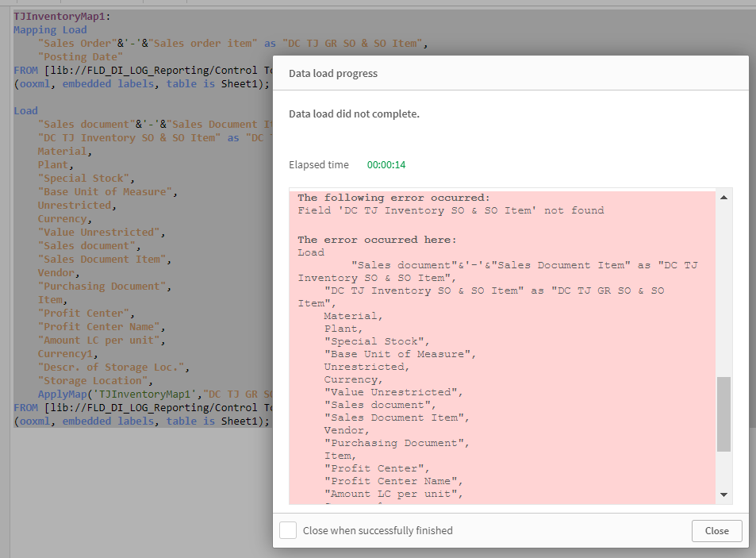
Task: Enable 'Close when successfully finished' checkbox
Action: (288, 530)
